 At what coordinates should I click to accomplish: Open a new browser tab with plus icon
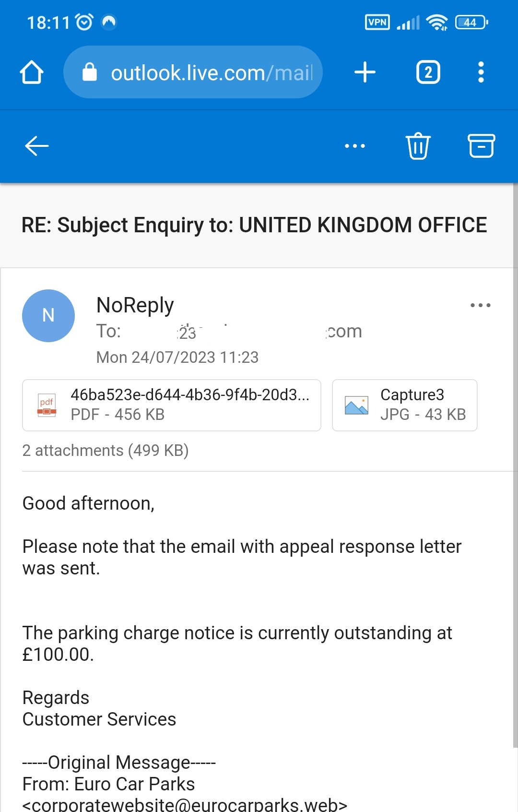365,72
